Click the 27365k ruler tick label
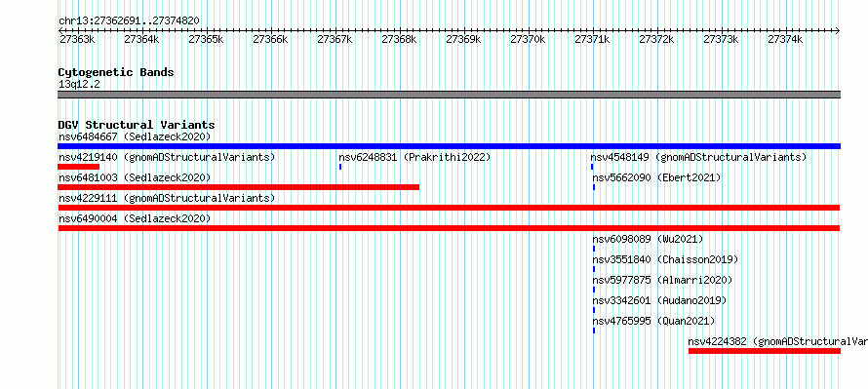 tap(206, 39)
